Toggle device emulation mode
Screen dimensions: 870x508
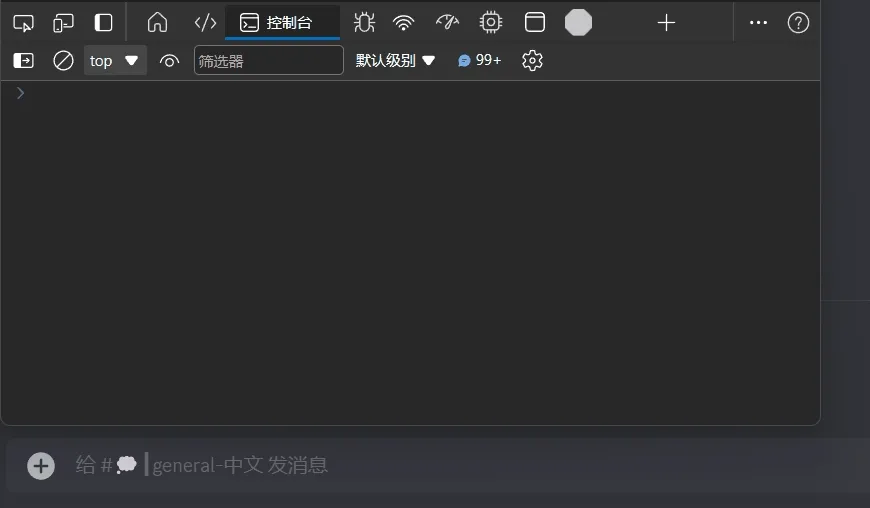coord(63,22)
